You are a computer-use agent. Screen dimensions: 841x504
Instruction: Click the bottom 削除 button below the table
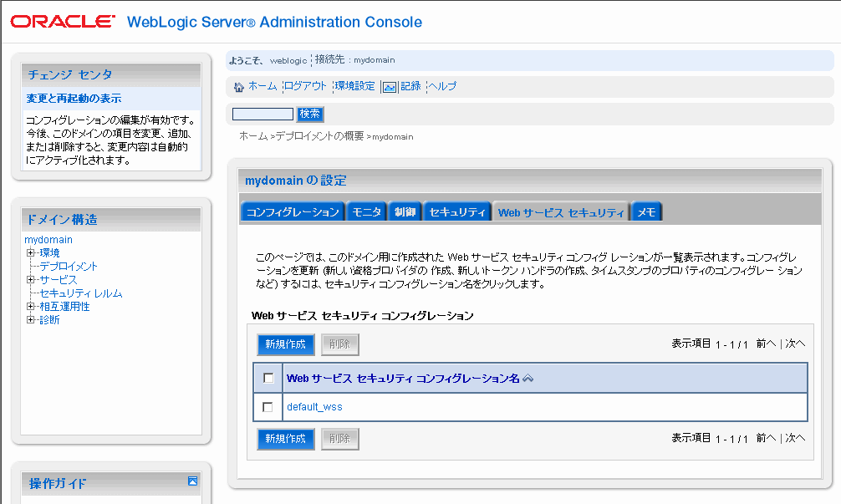click(x=340, y=439)
